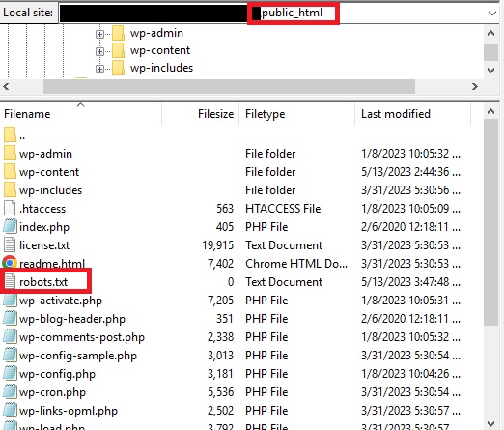Image resolution: width=504 pixels, height=430 pixels.
Task: Click the wp-blog-header.php file icon
Action: (x=10, y=319)
